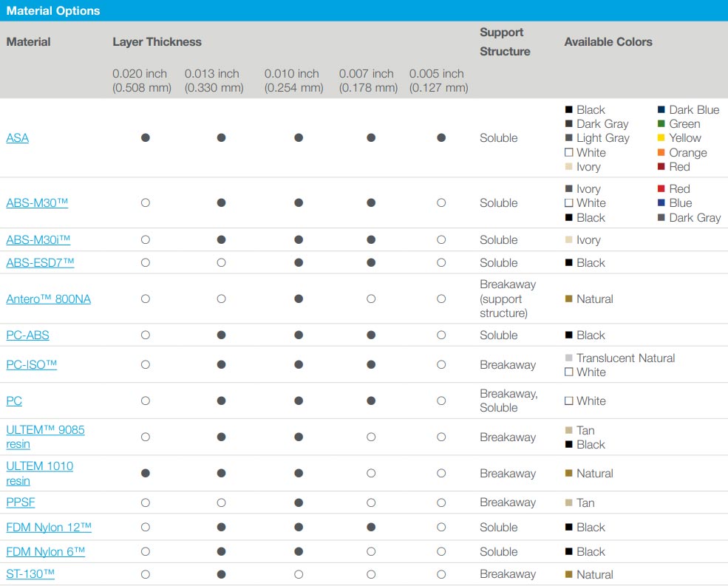Image resolution: width=728 pixels, height=586 pixels.
Task: Follow the PC-ABS link
Action: point(27,335)
